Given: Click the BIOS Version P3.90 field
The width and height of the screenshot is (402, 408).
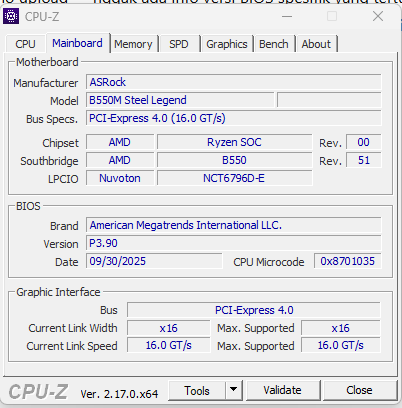Looking at the screenshot, I should click(233, 243).
